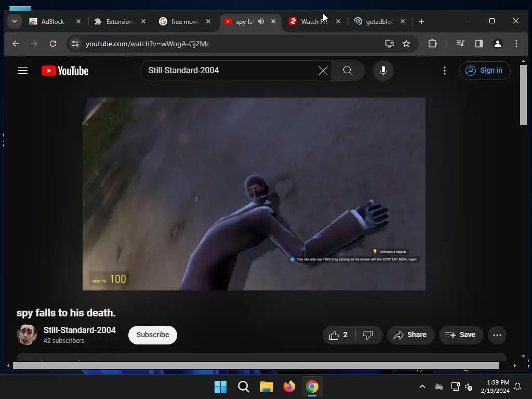Show hidden system tray icons

[x=422, y=387]
